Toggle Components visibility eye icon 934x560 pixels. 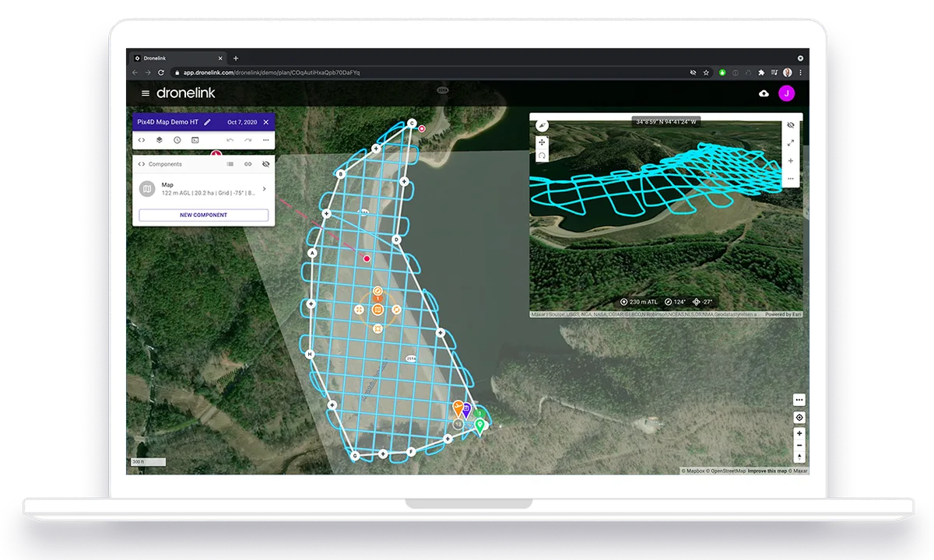point(266,164)
